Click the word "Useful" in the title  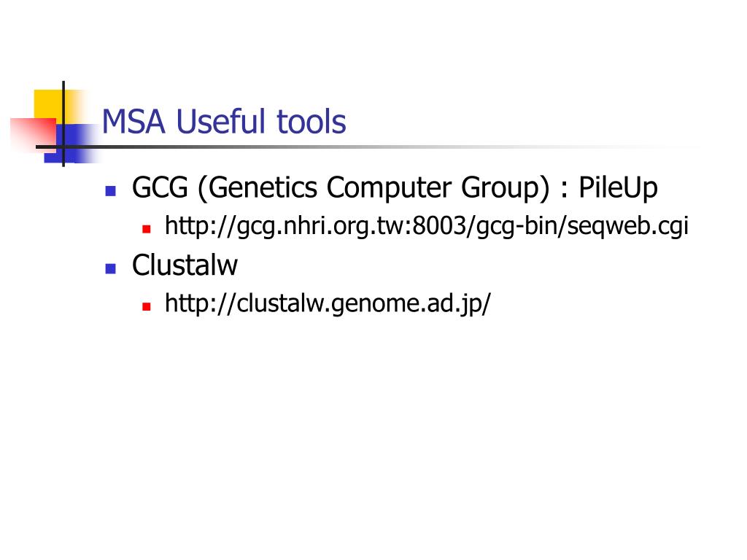pos(220,122)
